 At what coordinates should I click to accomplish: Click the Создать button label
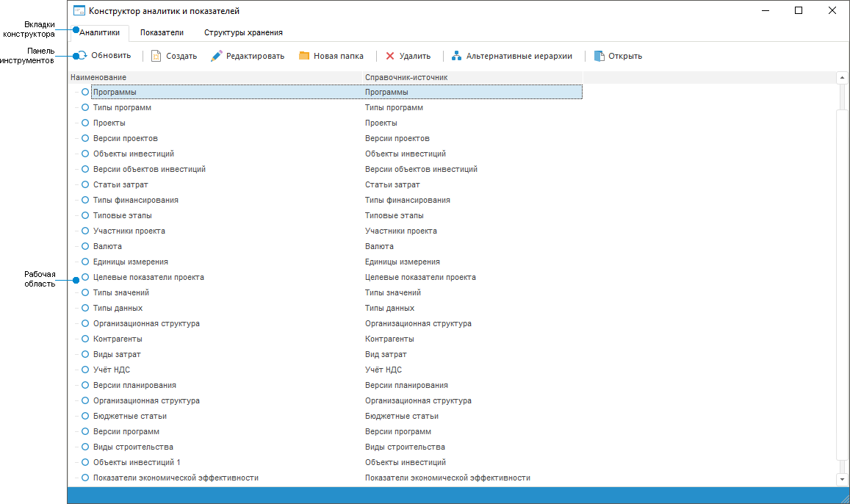tap(181, 56)
